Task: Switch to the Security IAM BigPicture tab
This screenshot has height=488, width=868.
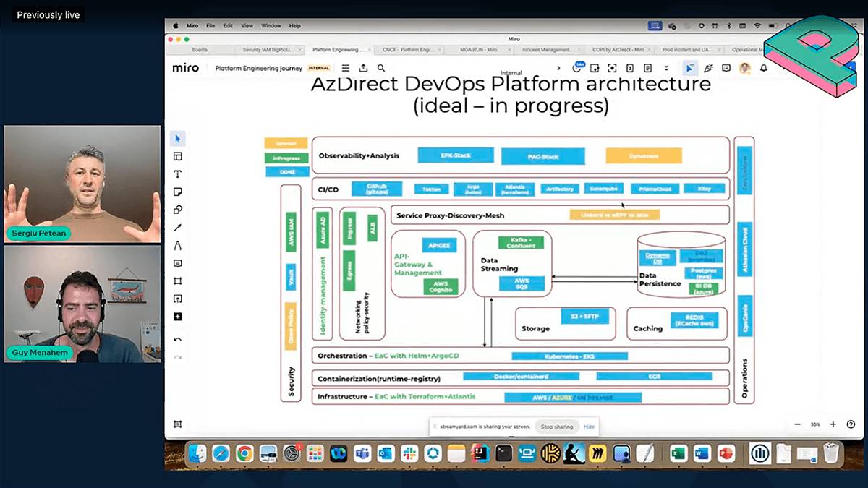Action: click(x=270, y=50)
